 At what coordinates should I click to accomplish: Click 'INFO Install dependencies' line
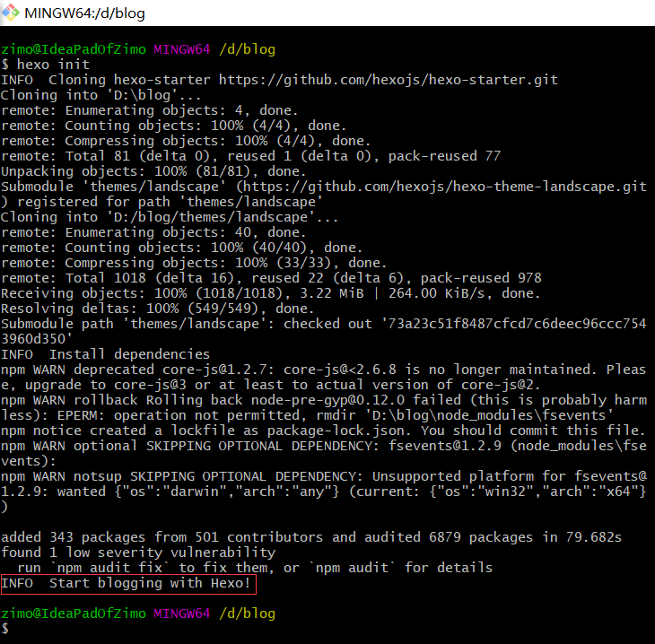[x=105, y=354]
